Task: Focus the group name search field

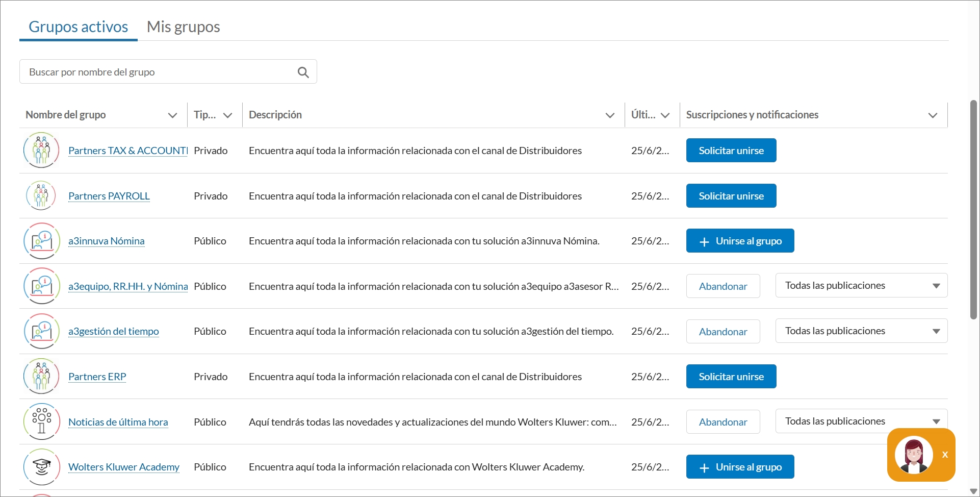Action: click(158, 72)
